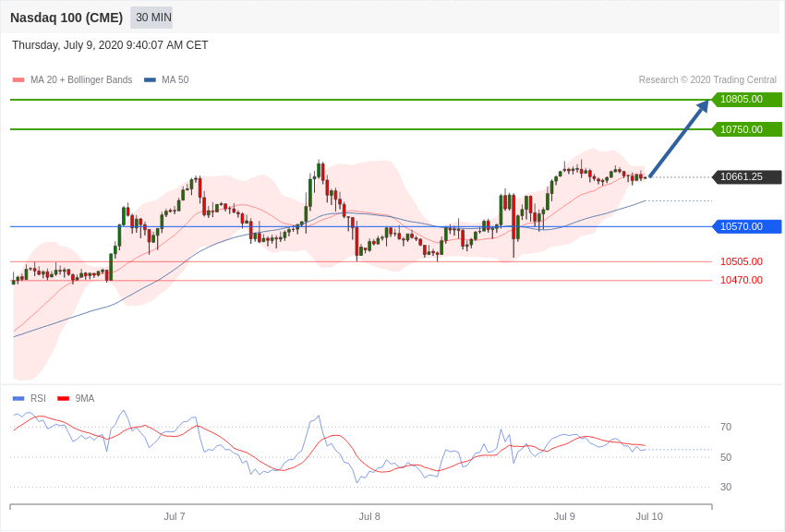
Task: Click the MA 50 legend label
Action: click(175, 79)
